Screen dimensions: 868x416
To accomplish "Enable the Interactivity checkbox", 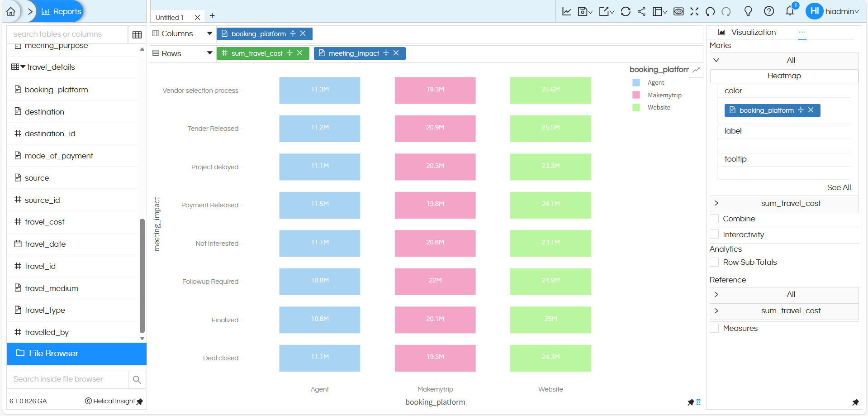I will [x=715, y=234].
